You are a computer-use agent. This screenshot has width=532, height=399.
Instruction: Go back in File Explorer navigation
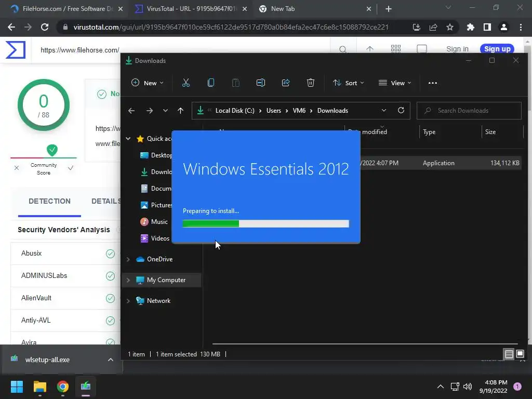coord(131,111)
